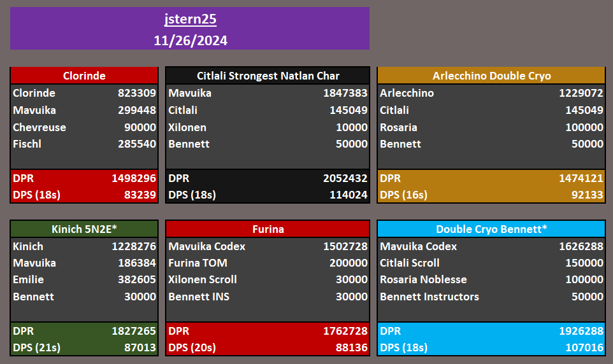613x364 pixels.
Task: Select the green Kinich 5N2E* header
Action: pos(84,229)
